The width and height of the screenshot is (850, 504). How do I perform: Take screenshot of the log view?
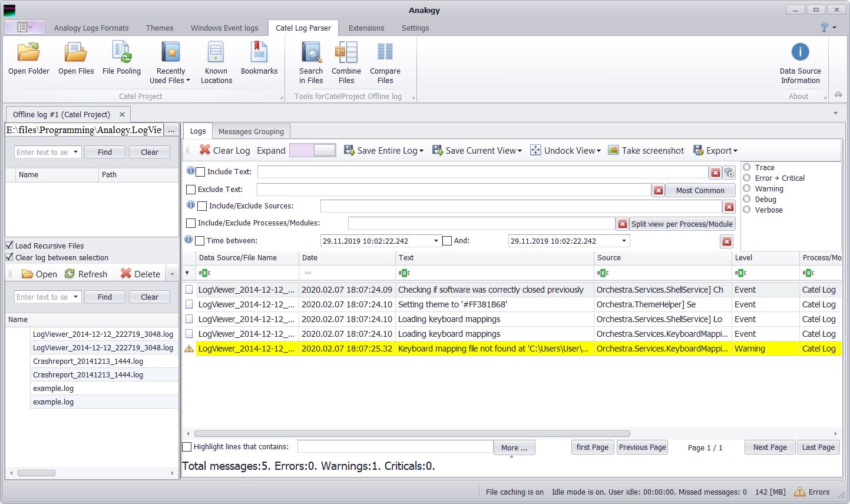point(646,151)
